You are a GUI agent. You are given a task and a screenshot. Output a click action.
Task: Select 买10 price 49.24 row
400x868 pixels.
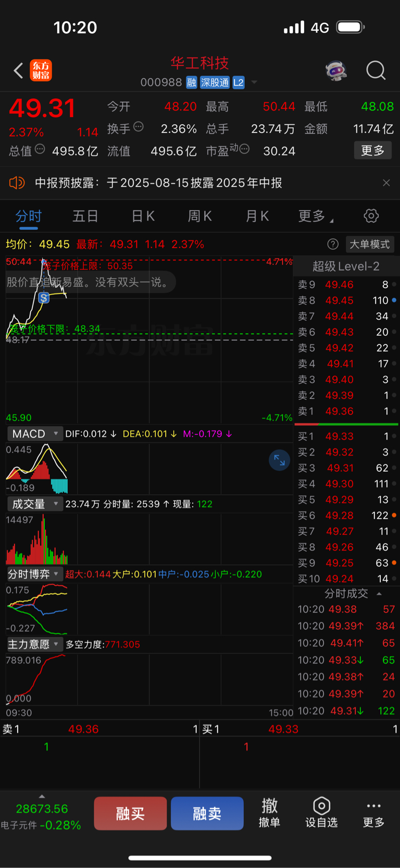click(x=346, y=579)
